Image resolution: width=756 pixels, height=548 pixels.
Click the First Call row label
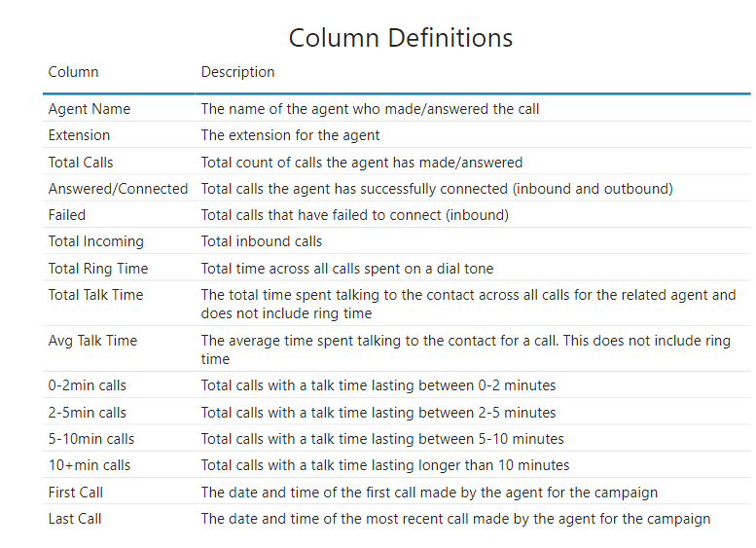[76, 493]
